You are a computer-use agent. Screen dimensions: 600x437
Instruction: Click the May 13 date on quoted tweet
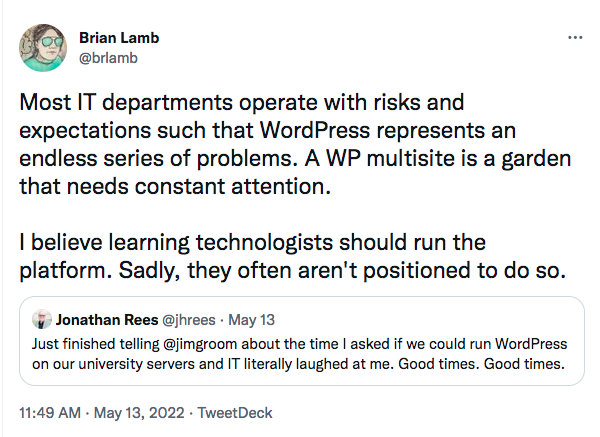251,320
